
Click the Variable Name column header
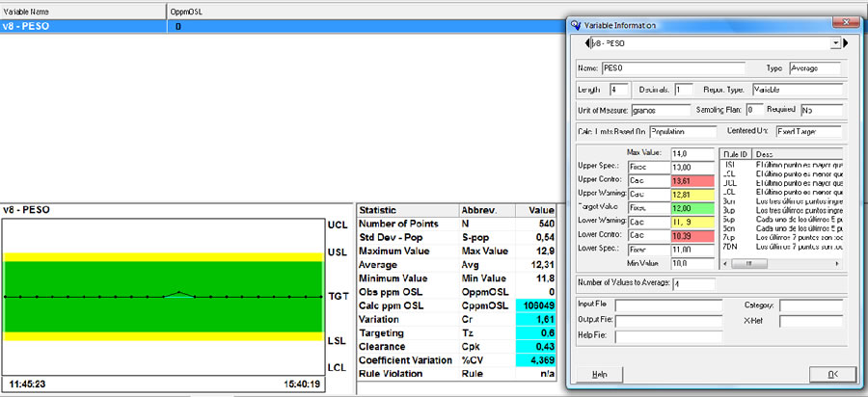click(83, 10)
